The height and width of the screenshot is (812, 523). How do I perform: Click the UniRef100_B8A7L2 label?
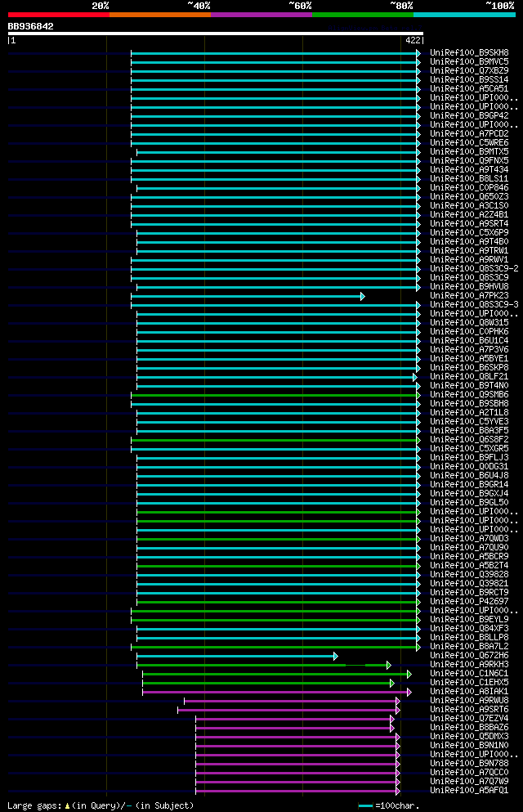469,646
